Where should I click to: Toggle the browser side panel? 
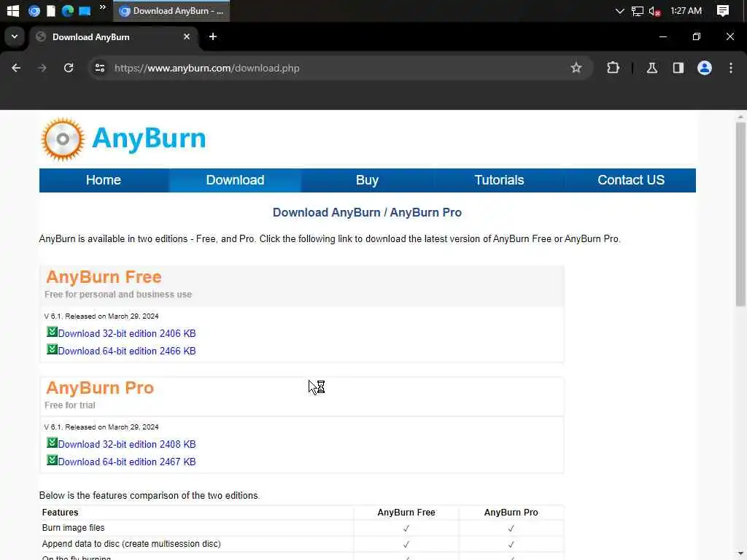coord(678,68)
